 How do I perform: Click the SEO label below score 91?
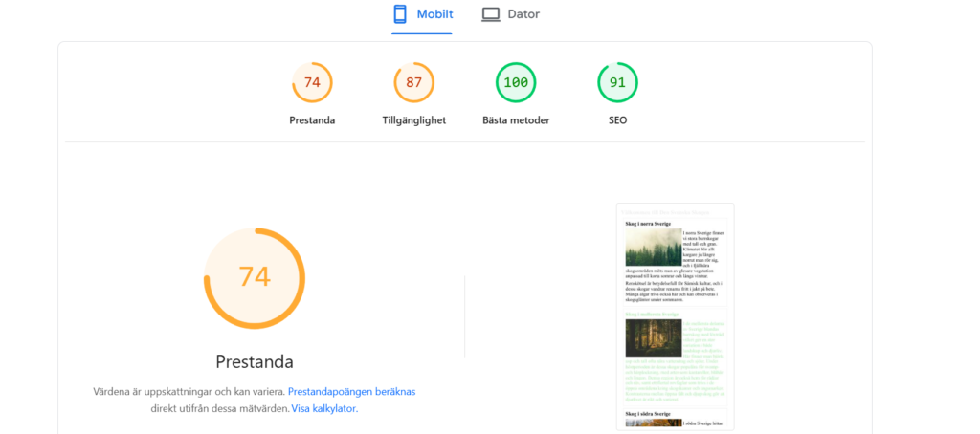coord(617,120)
